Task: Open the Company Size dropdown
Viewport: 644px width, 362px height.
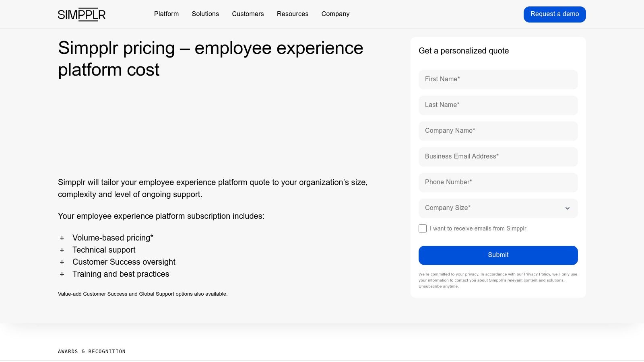Action: point(498,208)
